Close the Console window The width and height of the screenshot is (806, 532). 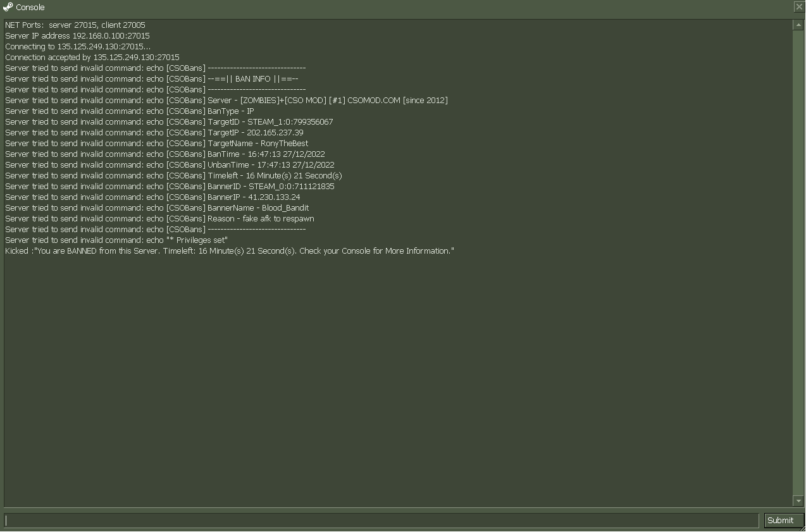pyautogui.click(x=798, y=7)
